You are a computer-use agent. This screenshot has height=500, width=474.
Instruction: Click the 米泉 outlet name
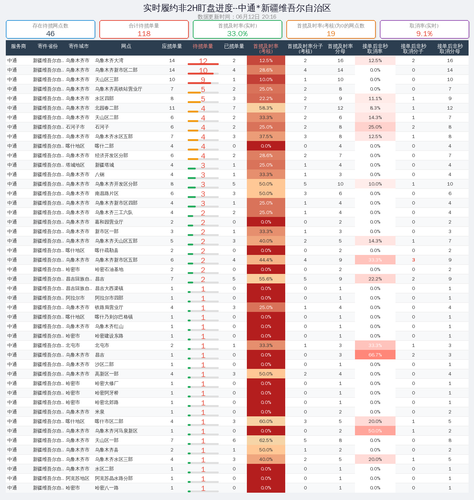(99, 412)
